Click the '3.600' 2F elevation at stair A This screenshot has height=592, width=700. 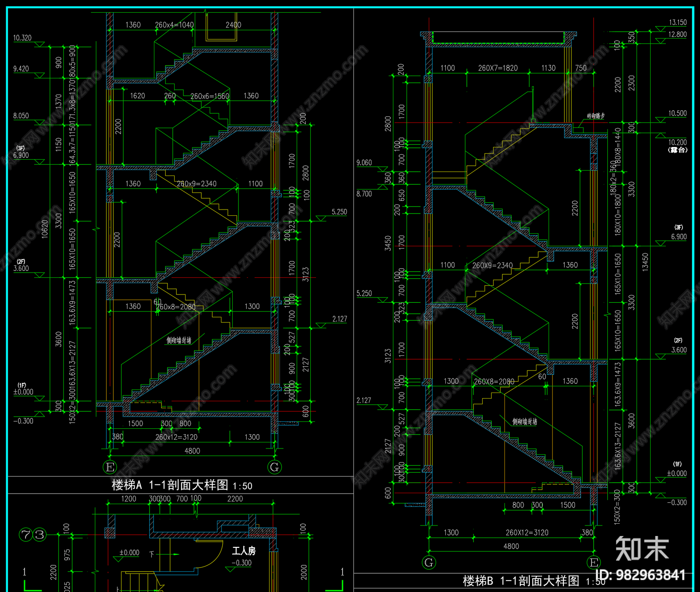pyautogui.click(x=21, y=269)
